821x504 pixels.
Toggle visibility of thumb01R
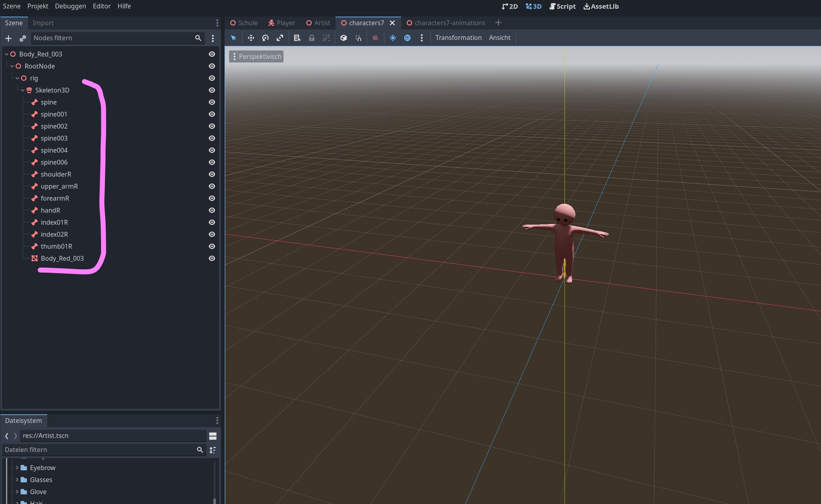click(x=212, y=246)
